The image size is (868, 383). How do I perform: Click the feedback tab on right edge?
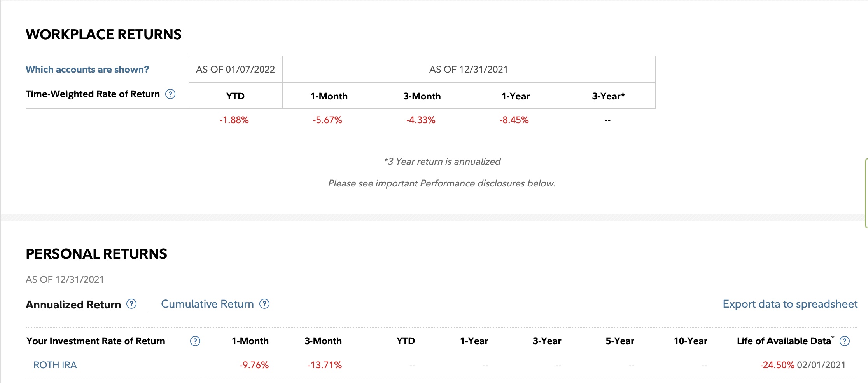coord(866,193)
